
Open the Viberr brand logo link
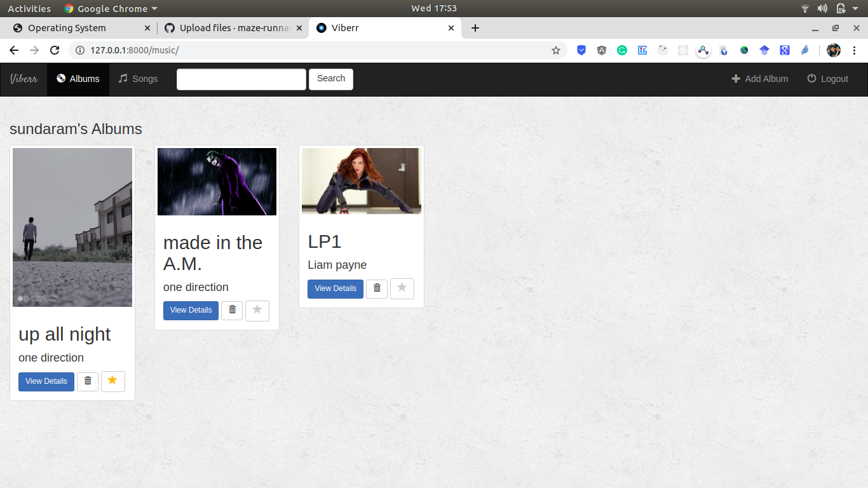(x=24, y=79)
